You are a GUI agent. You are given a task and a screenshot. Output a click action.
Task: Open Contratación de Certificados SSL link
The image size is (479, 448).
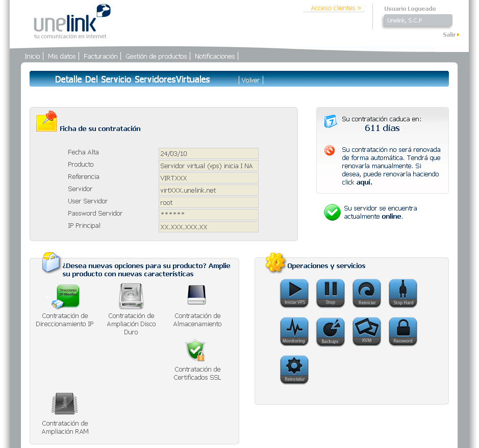[197, 373]
